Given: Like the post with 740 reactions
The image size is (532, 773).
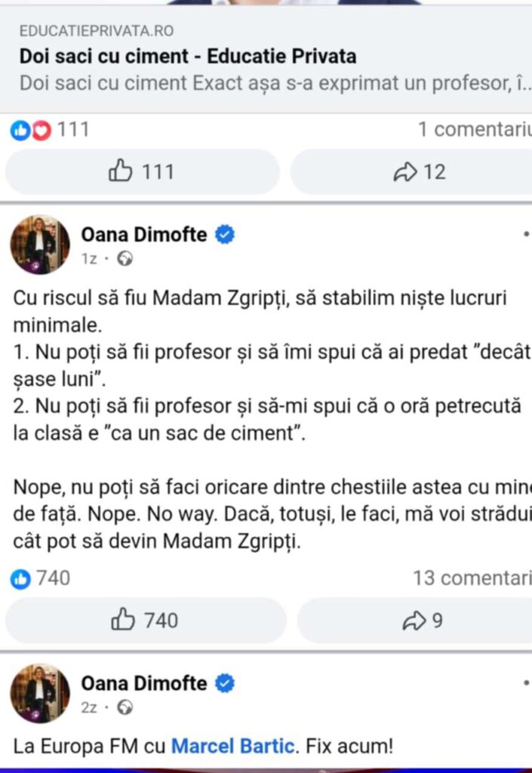Looking at the screenshot, I should [x=145, y=621].
